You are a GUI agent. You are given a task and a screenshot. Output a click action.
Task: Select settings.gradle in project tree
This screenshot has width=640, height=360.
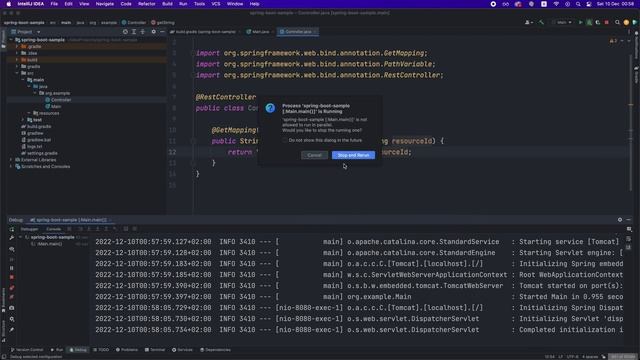(x=39, y=153)
